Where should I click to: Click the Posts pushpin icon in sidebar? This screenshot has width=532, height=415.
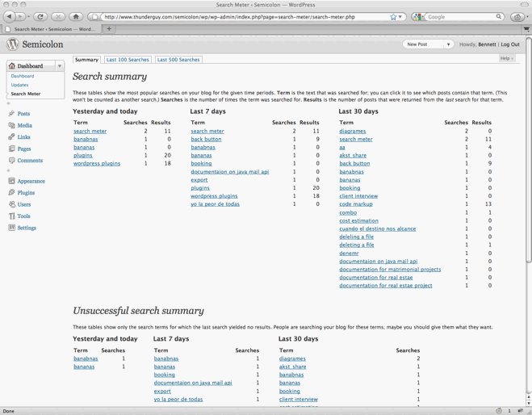click(11, 114)
